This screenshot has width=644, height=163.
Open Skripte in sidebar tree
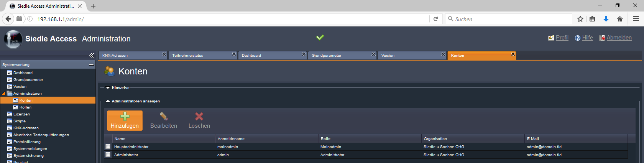coord(20,121)
